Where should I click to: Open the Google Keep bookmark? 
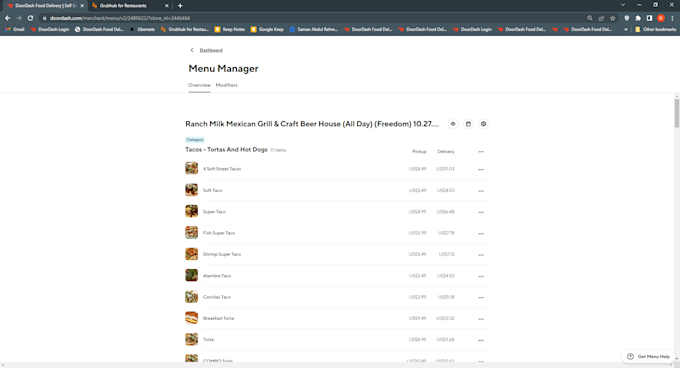[x=267, y=29]
